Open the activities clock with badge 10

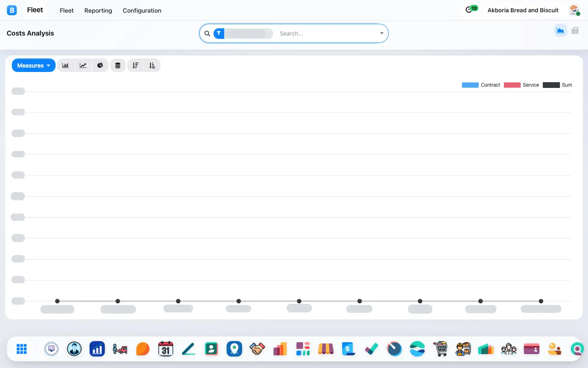pyautogui.click(x=471, y=9)
